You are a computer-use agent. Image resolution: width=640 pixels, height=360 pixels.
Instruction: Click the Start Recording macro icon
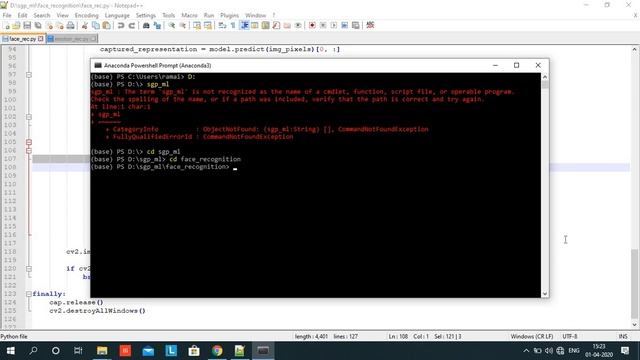(x=312, y=25)
